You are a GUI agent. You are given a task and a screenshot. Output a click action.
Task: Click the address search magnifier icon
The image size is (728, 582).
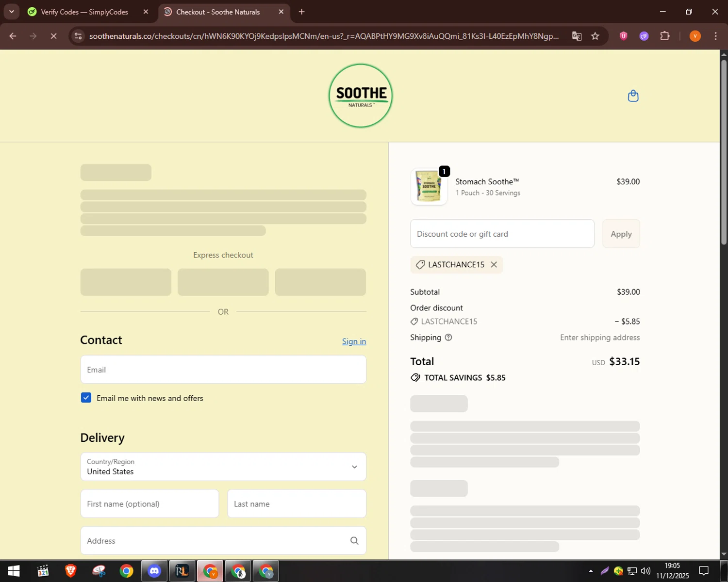point(354,540)
